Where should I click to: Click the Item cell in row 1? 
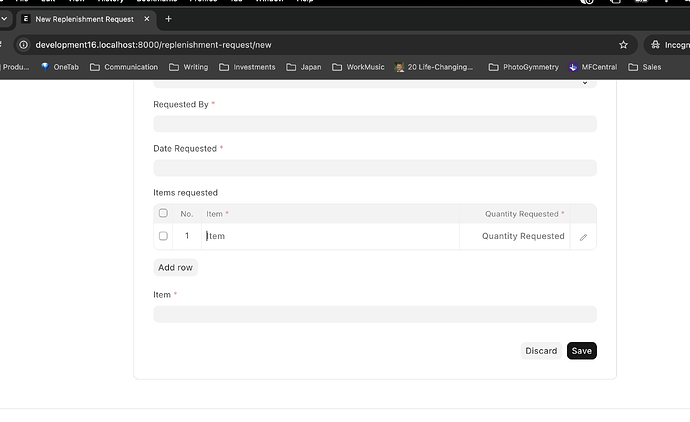coord(330,236)
